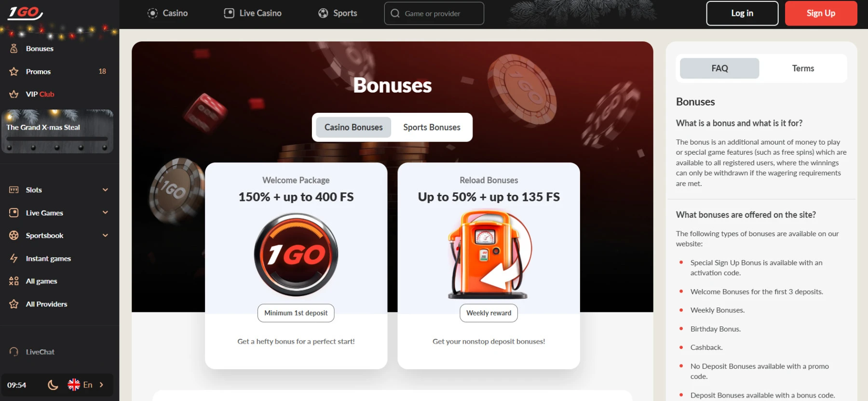The height and width of the screenshot is (401, 868).
Task: Expand the Live Games submenu chevron
Action: (105, 213)
